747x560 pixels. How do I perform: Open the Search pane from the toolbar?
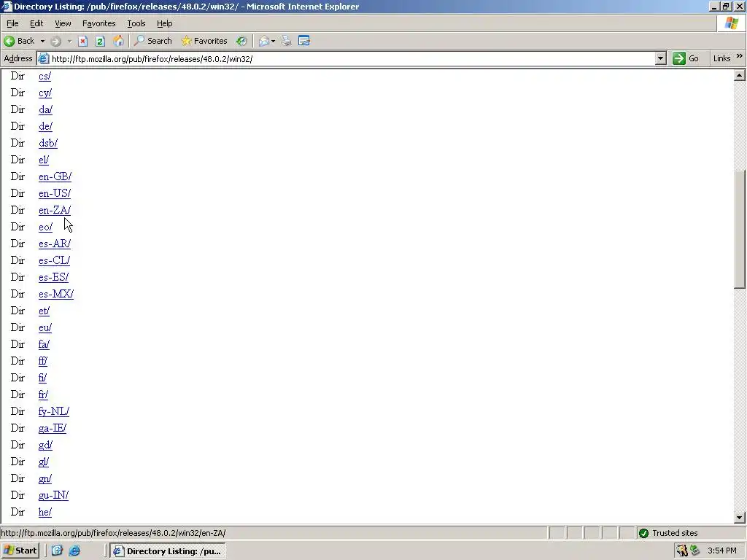pyautogui.click(x=152, y=41)
